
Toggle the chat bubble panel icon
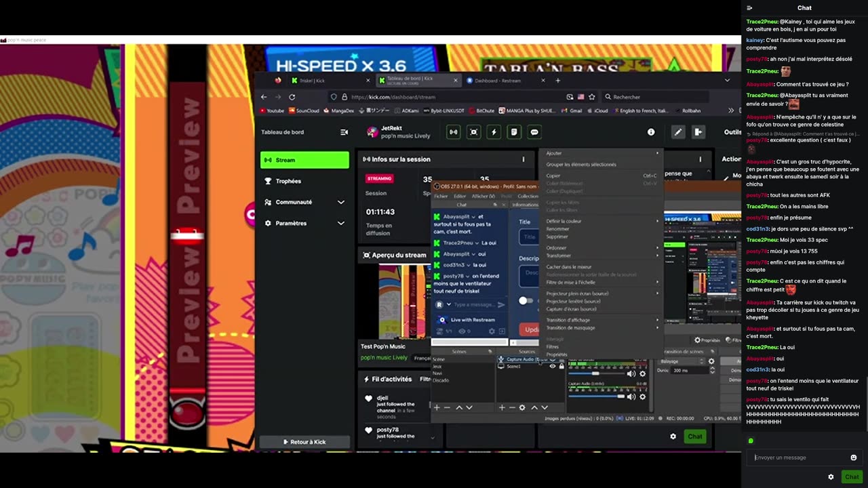pos(534,132)
